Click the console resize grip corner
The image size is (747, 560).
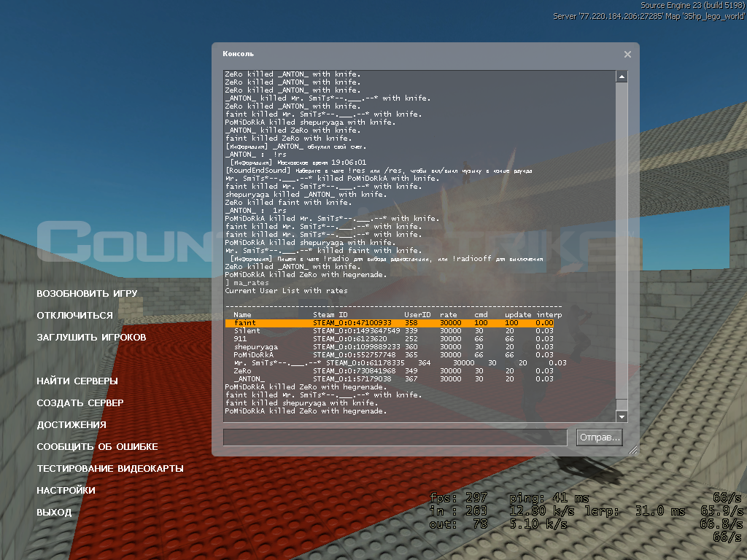(632, 450)
